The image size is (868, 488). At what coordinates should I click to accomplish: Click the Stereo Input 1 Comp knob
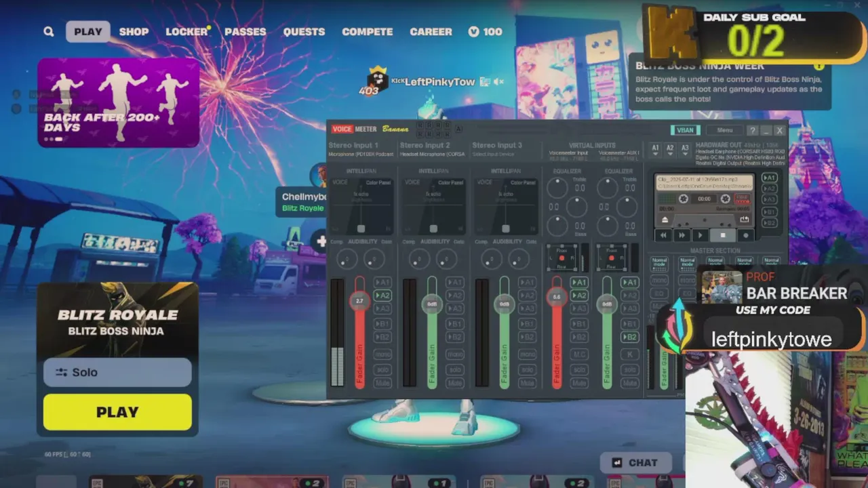pos(347,259)
